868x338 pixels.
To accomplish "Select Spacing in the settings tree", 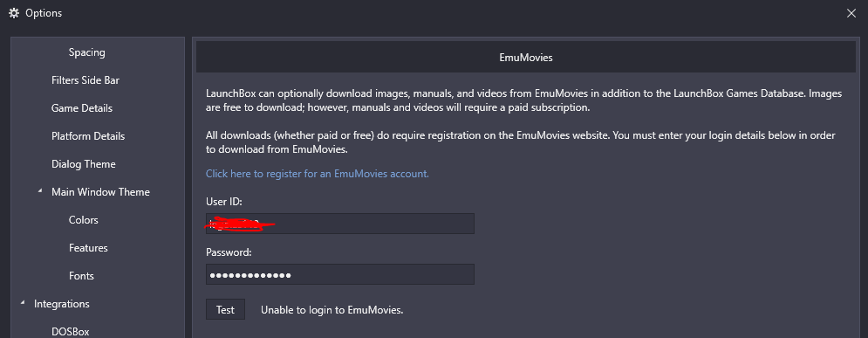I will click(x=87, y=52).
